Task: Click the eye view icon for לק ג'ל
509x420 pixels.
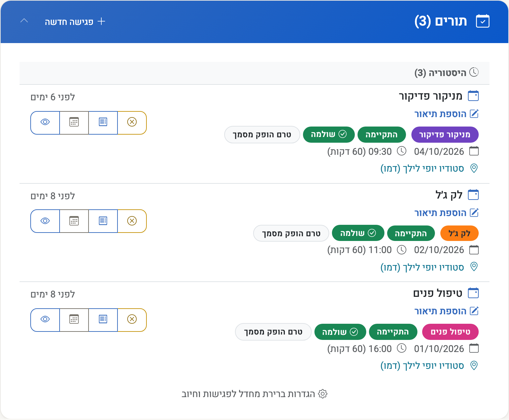Action: [45, 221]
